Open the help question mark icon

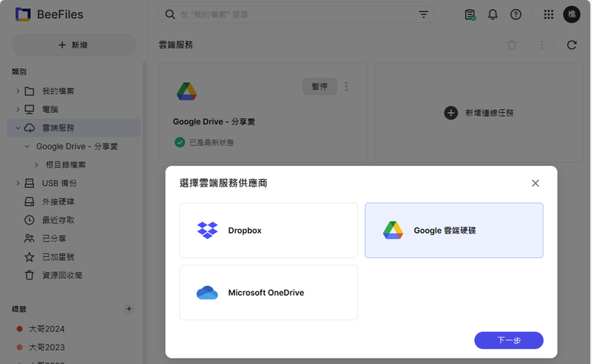click(x=515, y=14)
